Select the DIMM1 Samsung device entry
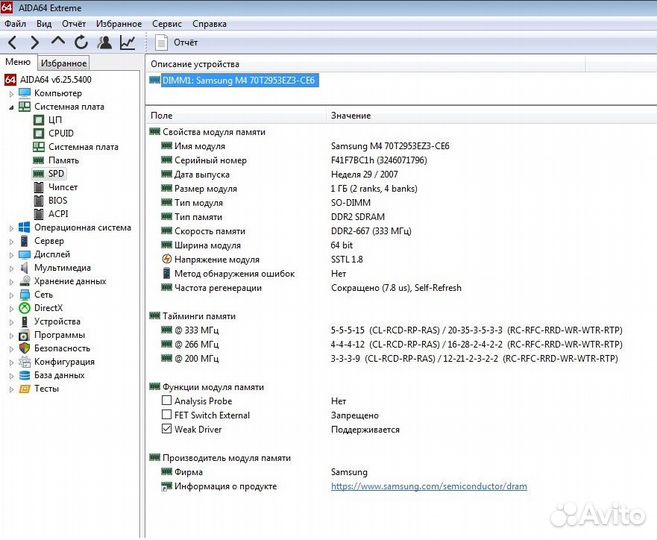Image resolution: width=657 pixels, height=540 pixels. click(238, 80)
